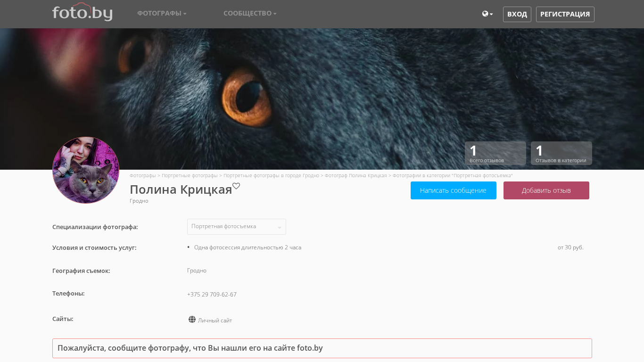Open the Фотограф Полина Крицкая breadcrumb

tap(355, 175)
